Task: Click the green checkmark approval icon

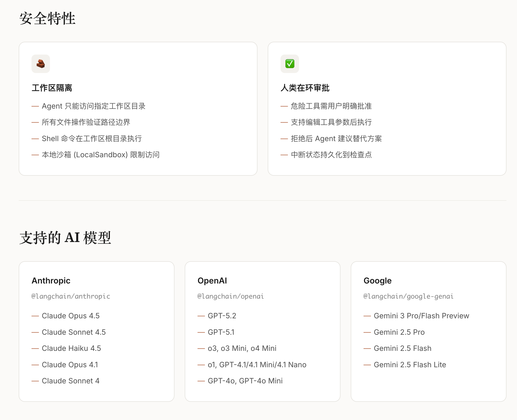Action: pyautogui.click(x=289, y=64)
